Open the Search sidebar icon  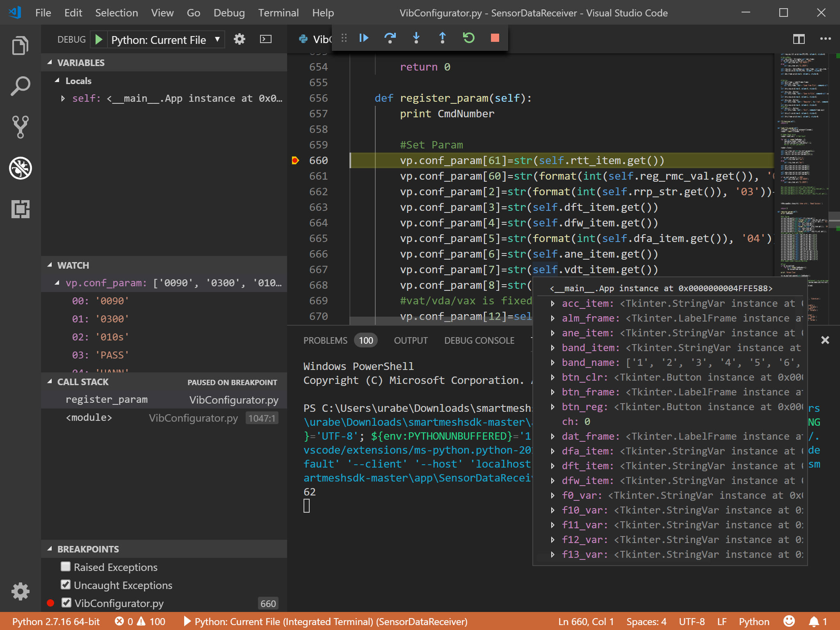click(x=20, y=85)
